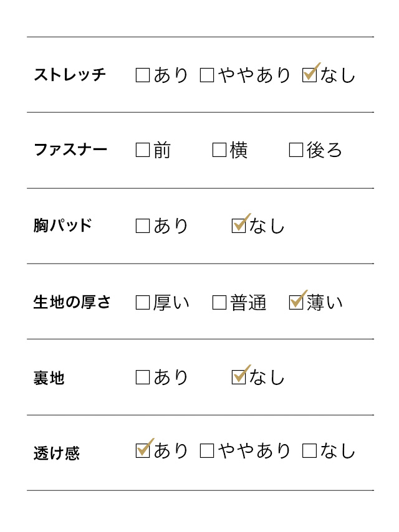Tick ファスナー 前 checkbox

(143, 150)
